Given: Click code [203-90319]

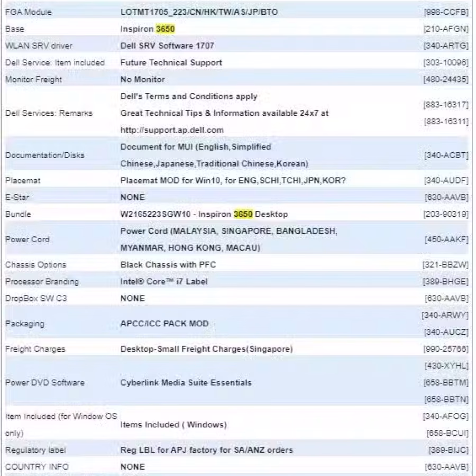Looking at the screenshot, I should 446,214.
